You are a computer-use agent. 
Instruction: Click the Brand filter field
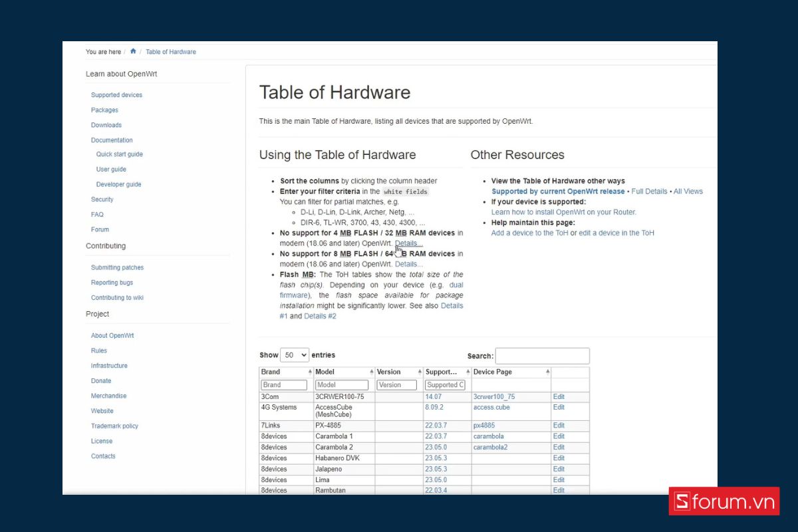pyautogui.click(x=284, y=385)
